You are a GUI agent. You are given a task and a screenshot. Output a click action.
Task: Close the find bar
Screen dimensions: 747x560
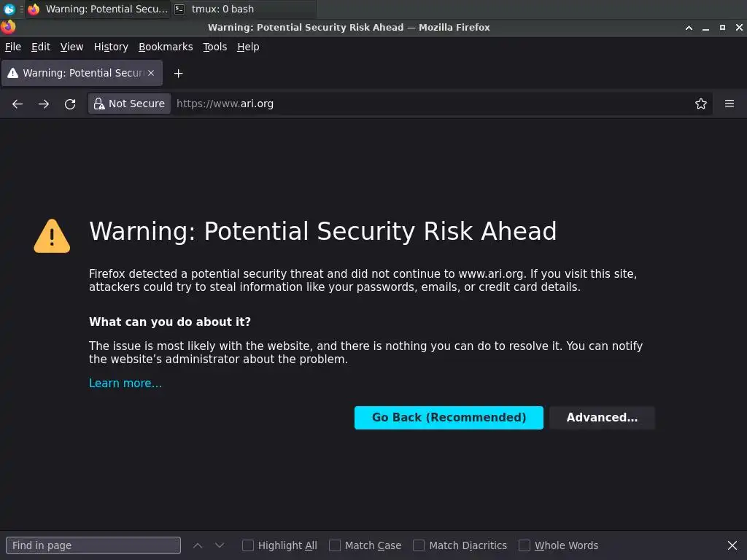pyautogui.click(x=732, y=545)
